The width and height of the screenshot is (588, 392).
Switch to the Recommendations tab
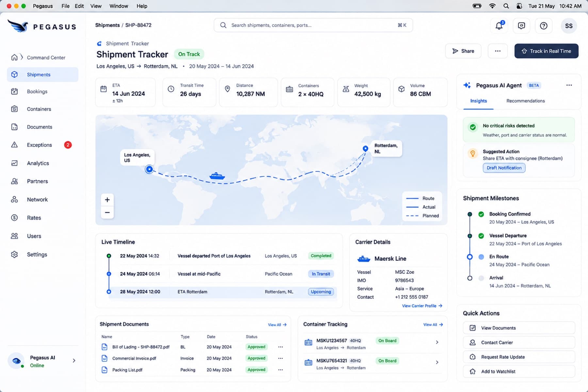525,101
